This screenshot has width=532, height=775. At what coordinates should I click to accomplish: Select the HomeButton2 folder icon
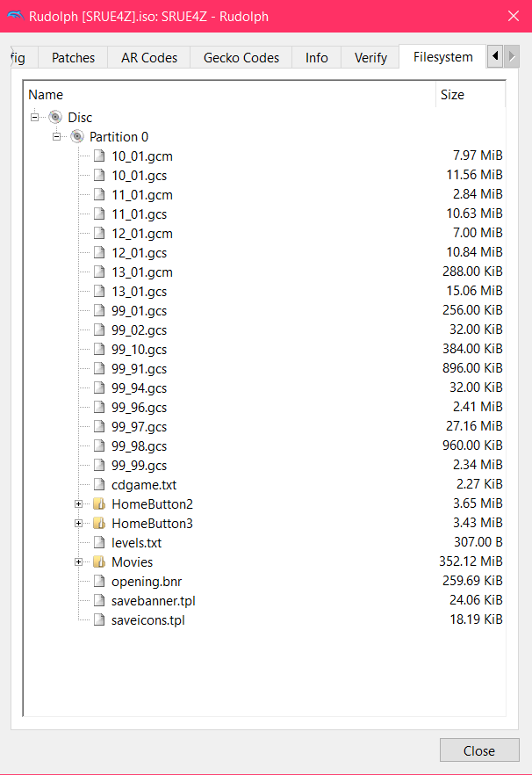point(99,504)
